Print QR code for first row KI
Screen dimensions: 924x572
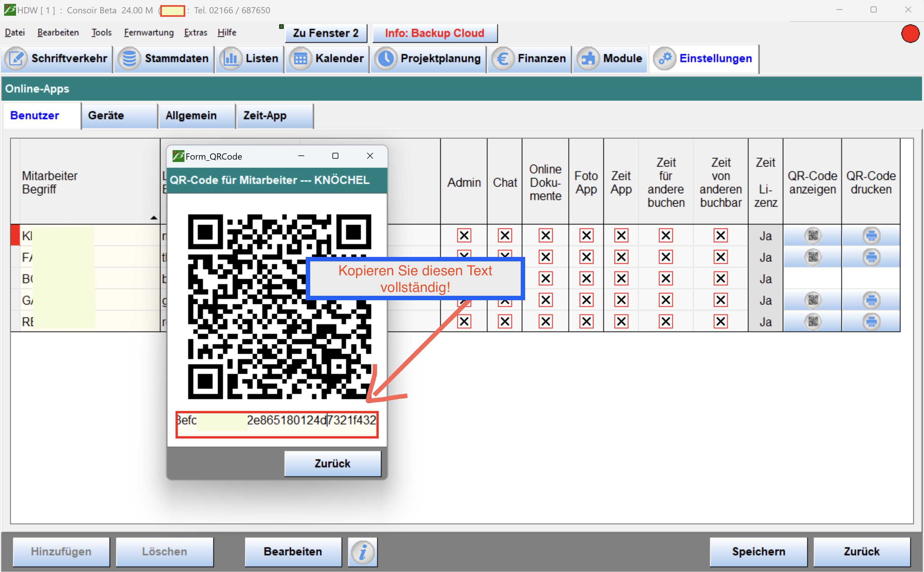[871, 235]
